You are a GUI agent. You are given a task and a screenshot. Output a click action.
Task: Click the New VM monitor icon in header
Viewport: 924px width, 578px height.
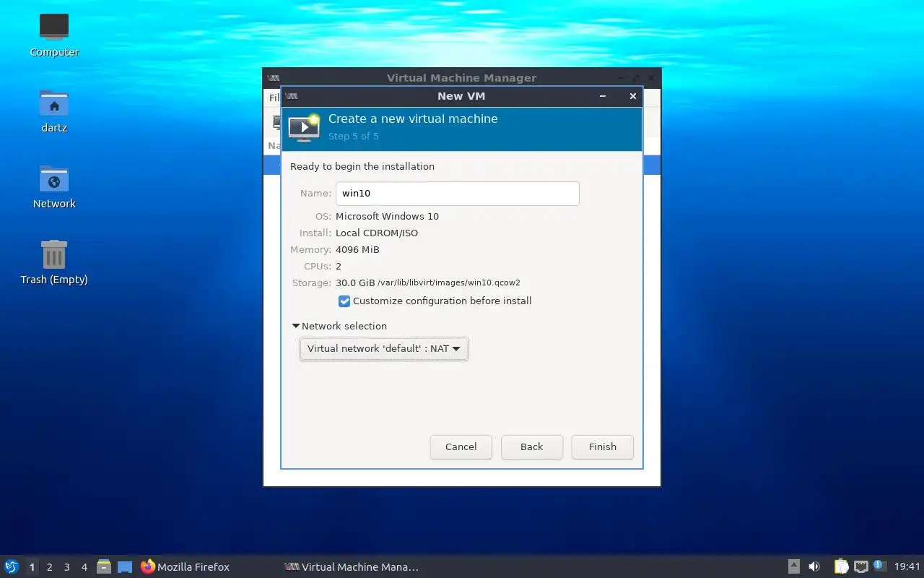click(304, 127)
